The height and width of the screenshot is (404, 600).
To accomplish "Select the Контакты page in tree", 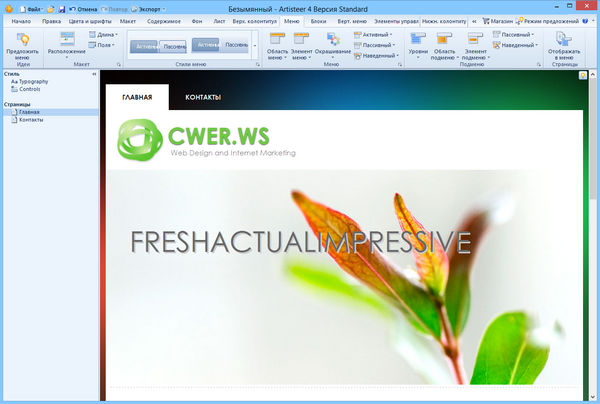I will pos(31,120).
